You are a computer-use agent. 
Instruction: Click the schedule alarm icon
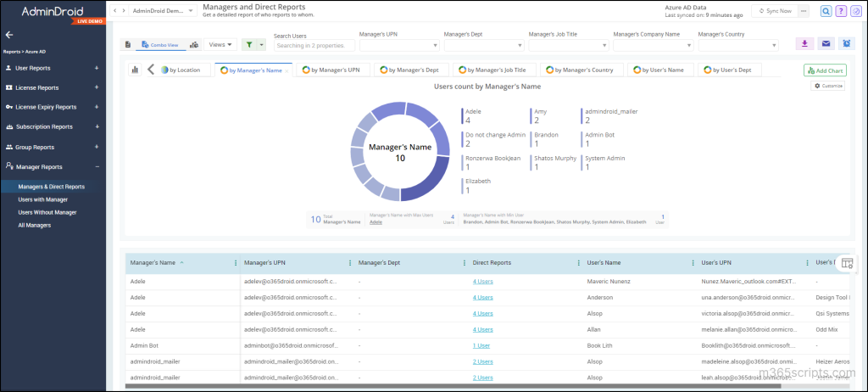(847, 44)
